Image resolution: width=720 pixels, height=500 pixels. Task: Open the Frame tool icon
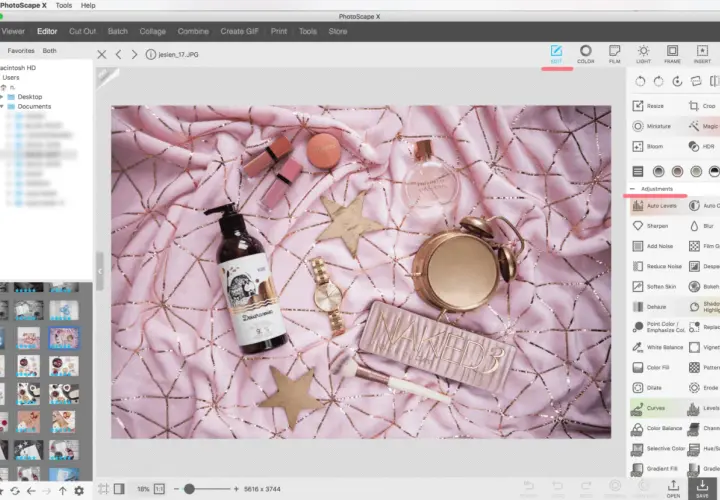pos(672,54)
